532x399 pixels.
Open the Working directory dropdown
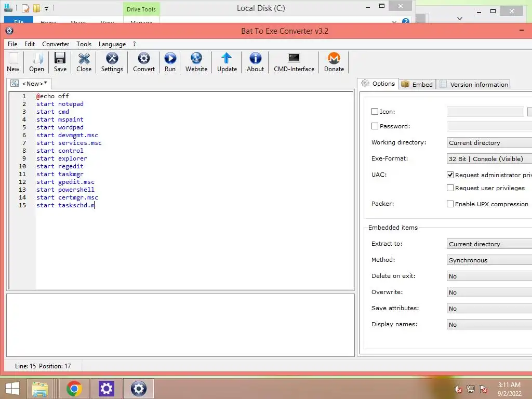[489, 142]
